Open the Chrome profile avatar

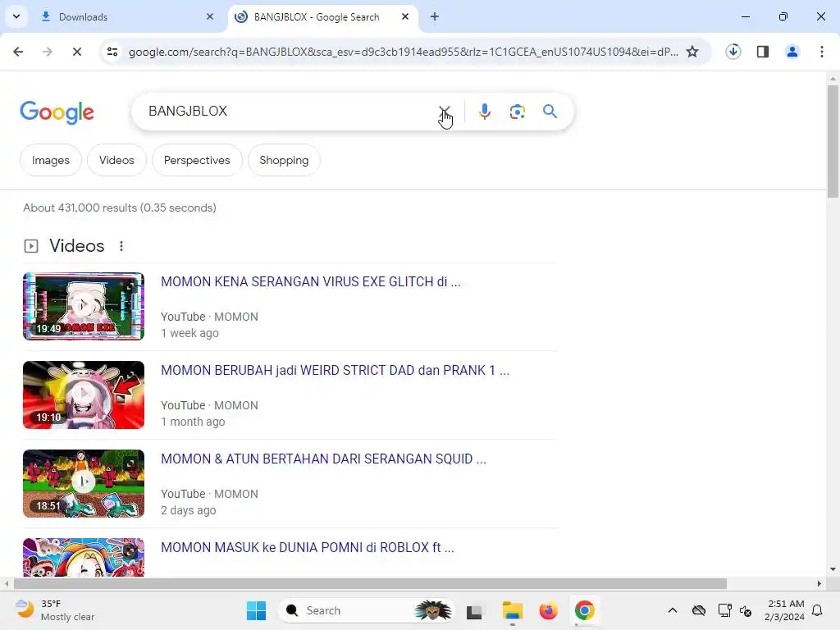792,52
